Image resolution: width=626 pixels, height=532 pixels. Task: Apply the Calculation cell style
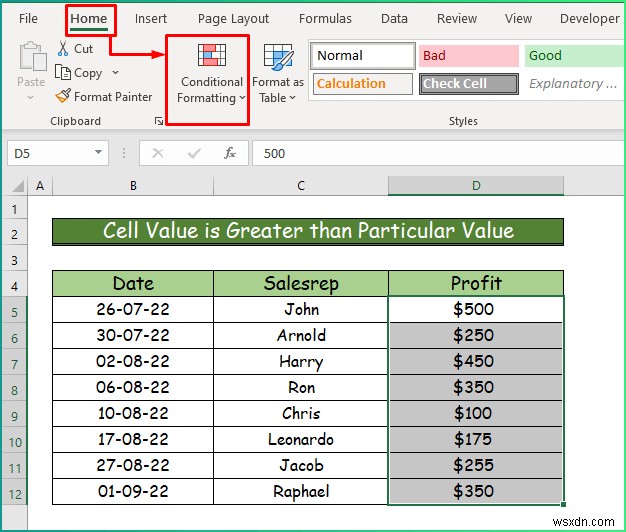click(x=363, y=84)
